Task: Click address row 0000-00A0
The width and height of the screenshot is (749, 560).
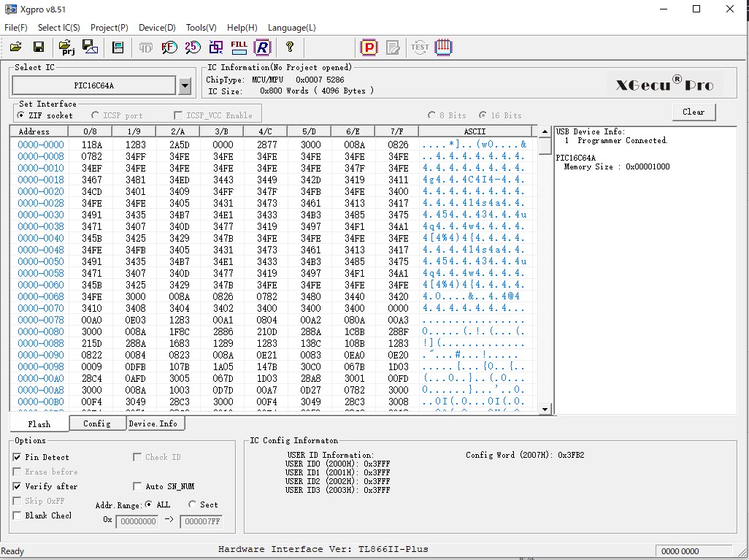Action: [41, 378]
